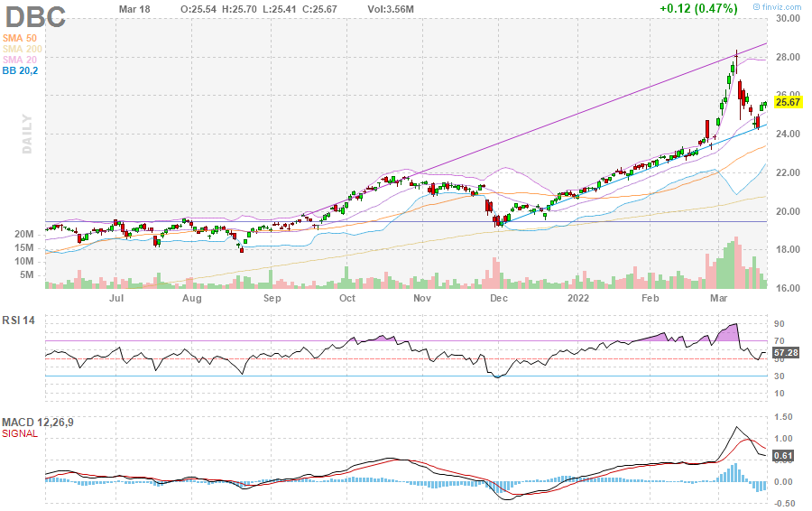Click the 15M volume axis label

tap(23, 247)
